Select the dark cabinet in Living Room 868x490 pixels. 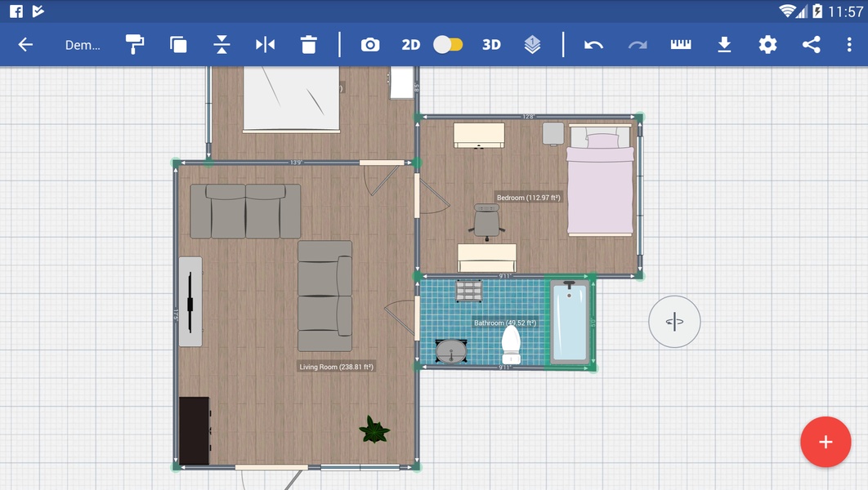click(x=195, y=431)
